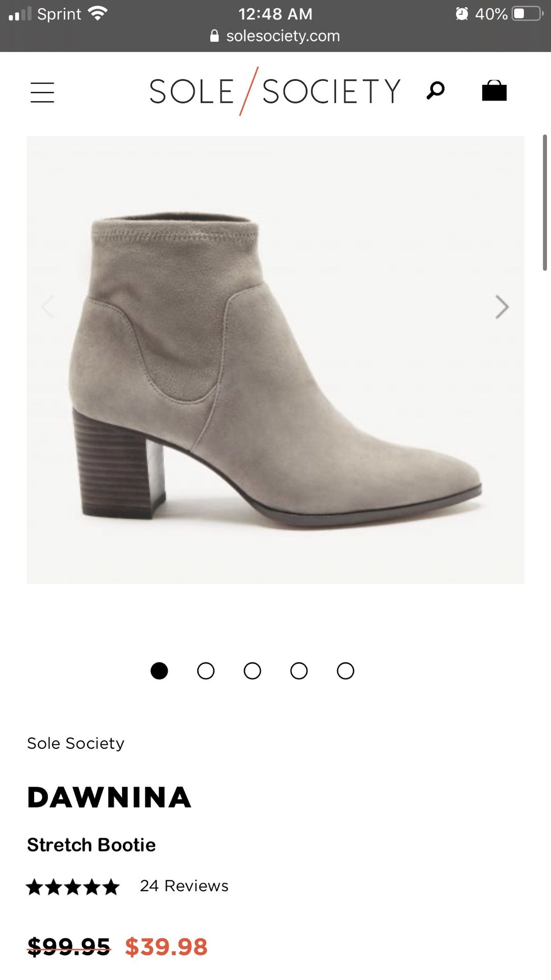Tap the Sole Society brand link
Image resolution: width=551 pixels, height=980 pixels.
[x=76, y=743]
